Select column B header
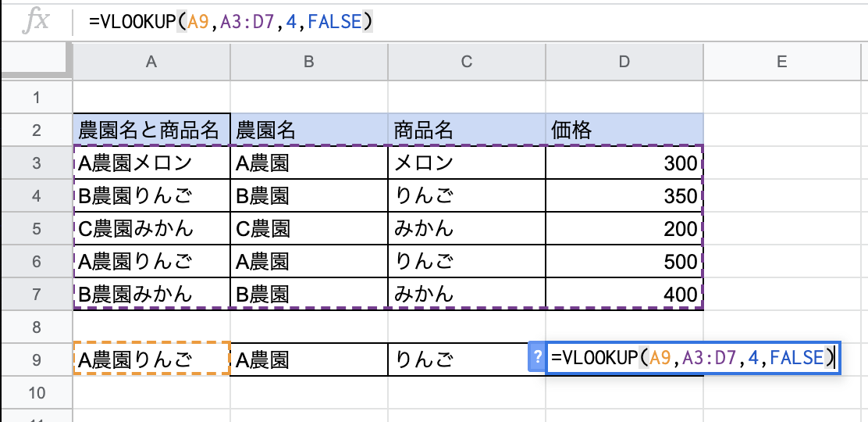868x422 pixels. (309, 62)
